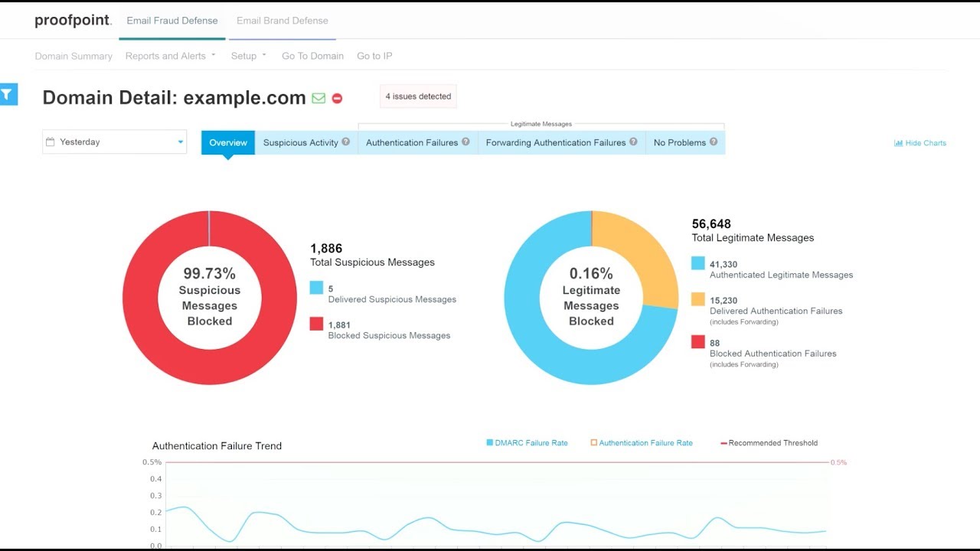Click the Hide Charts link
The image size is (980, 551).
pyautogui.click(x=925, y=142)
